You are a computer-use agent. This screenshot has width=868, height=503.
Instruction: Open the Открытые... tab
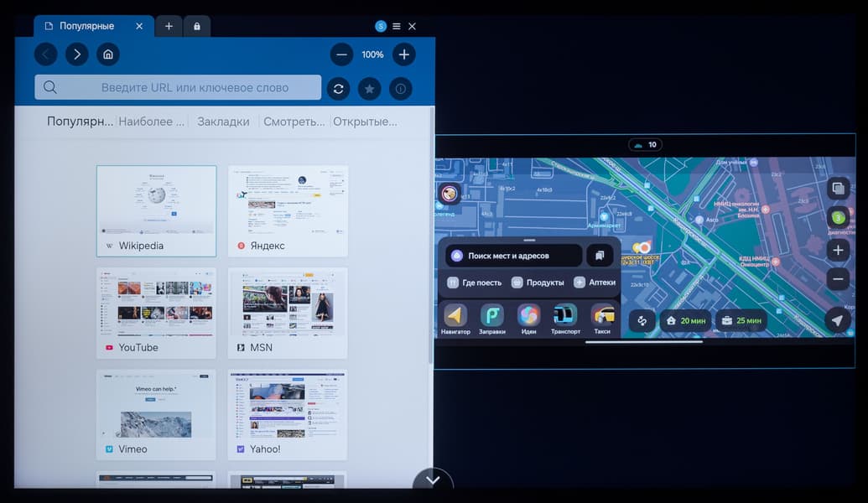(x=365, y=122)
